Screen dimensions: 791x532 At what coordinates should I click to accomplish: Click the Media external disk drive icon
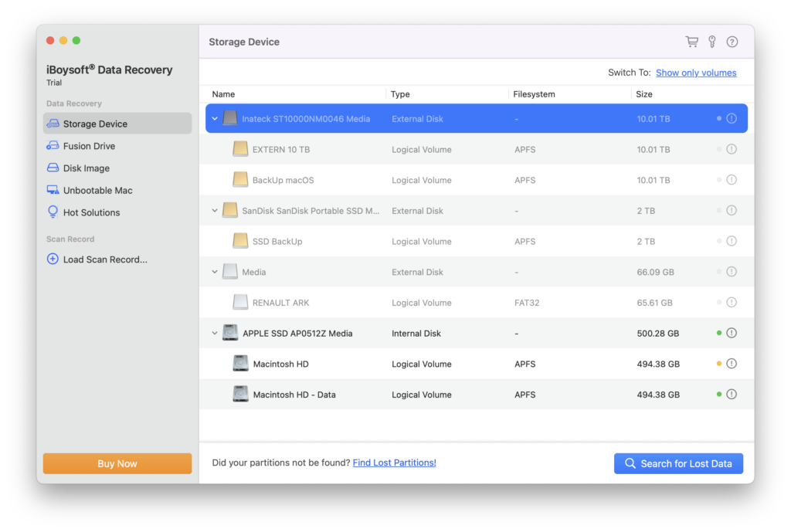pyautogui.click(x=230, y=271)
